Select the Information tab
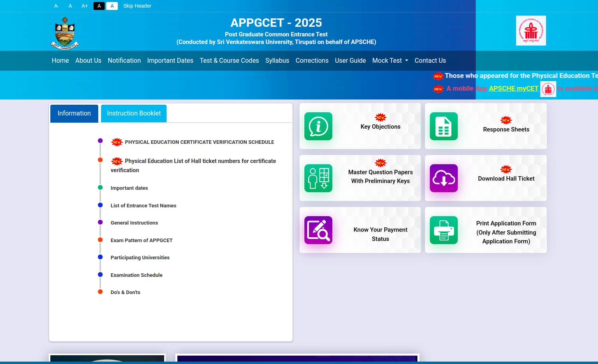This screenshot has height=364, width=598. click(x=74, y=113)
